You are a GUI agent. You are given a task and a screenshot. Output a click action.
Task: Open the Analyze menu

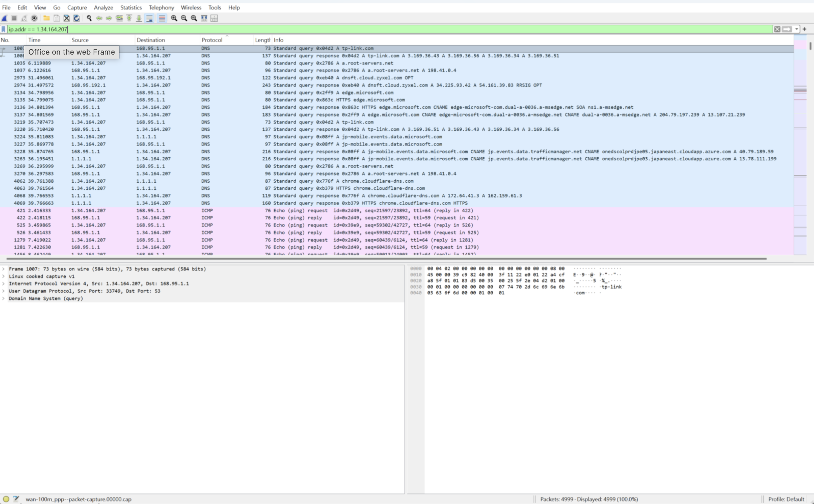pyautogui.click(x=103, y=7)
